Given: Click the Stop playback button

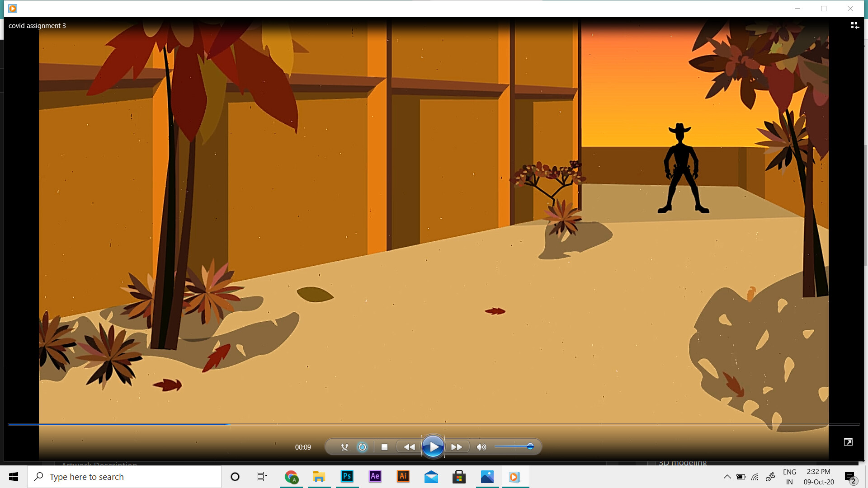Looking at the screenshot, I should click(x=384, y=447).
